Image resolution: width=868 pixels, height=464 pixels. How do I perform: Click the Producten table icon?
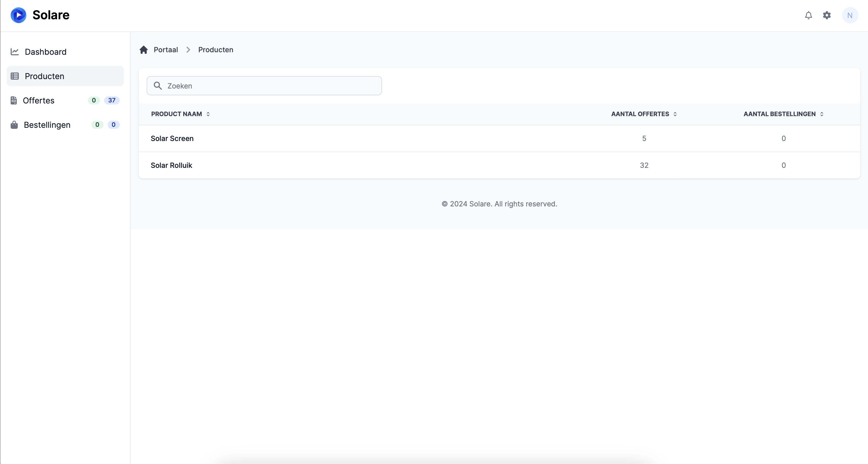point(14,76)
